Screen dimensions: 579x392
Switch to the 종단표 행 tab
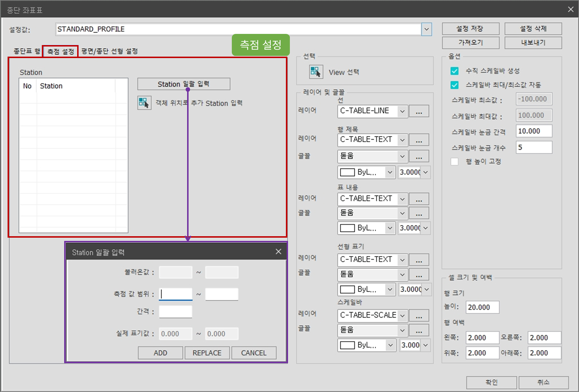(x=27, y=51)
